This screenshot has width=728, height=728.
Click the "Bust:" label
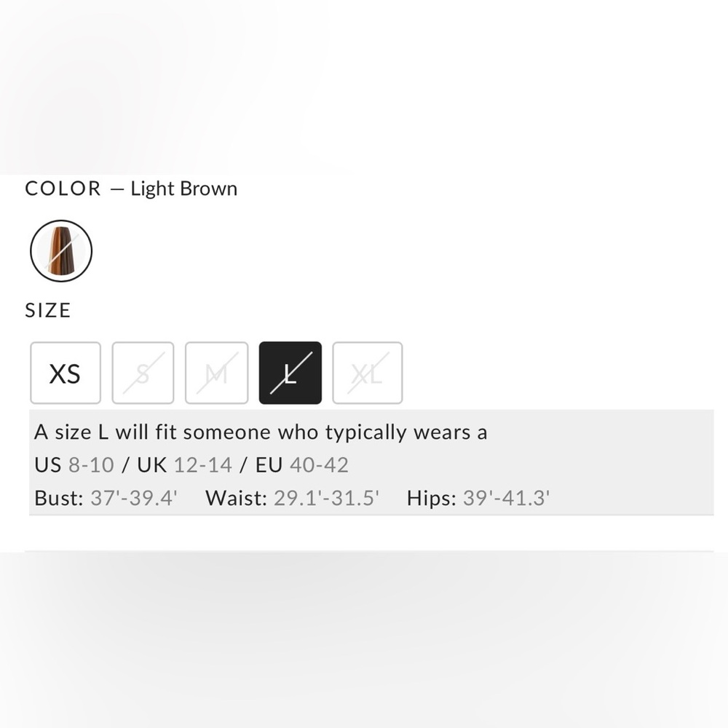(58, 498)
